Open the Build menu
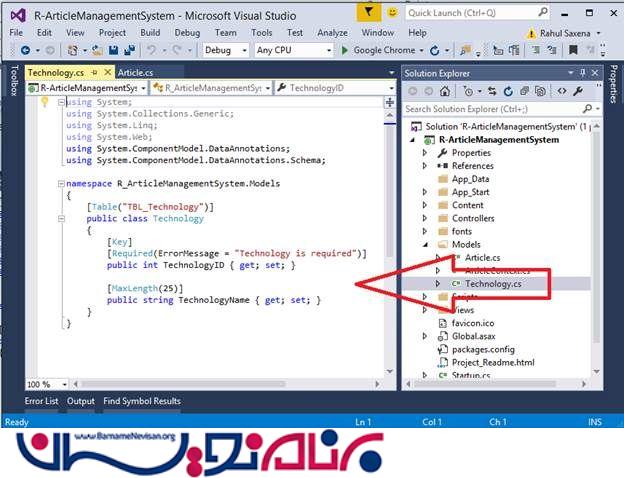The height and width of the screenshot is (478, 624). tap(150, 32)
